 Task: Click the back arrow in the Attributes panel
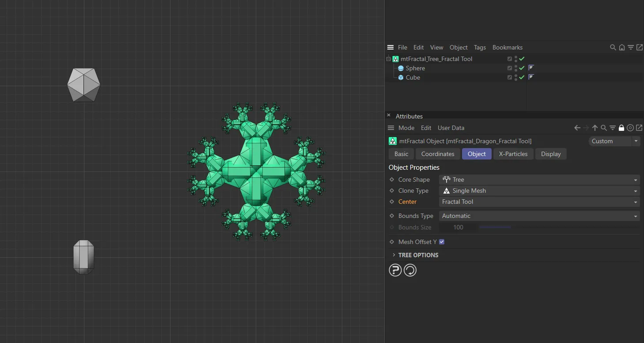pyautogui.click(x=577, y=128)
